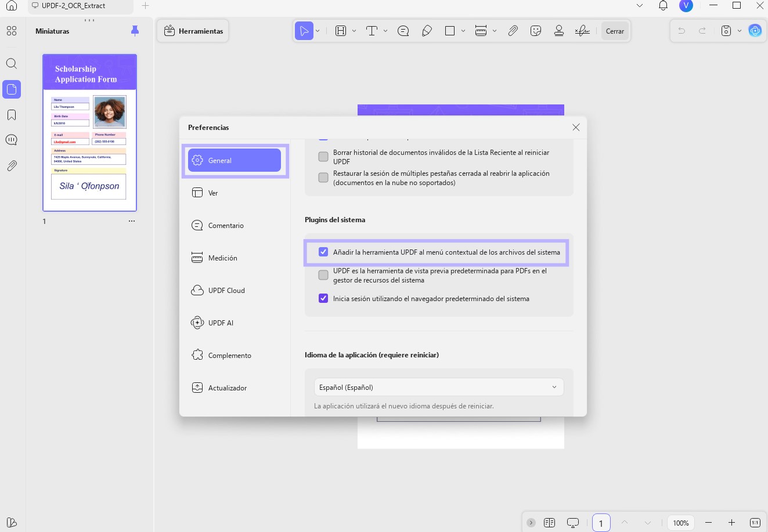The width and height of the screenshot is (768, 532).
Task: Open the thumbnails grid view in the left sidebar
Action: [x=12, y=31]
